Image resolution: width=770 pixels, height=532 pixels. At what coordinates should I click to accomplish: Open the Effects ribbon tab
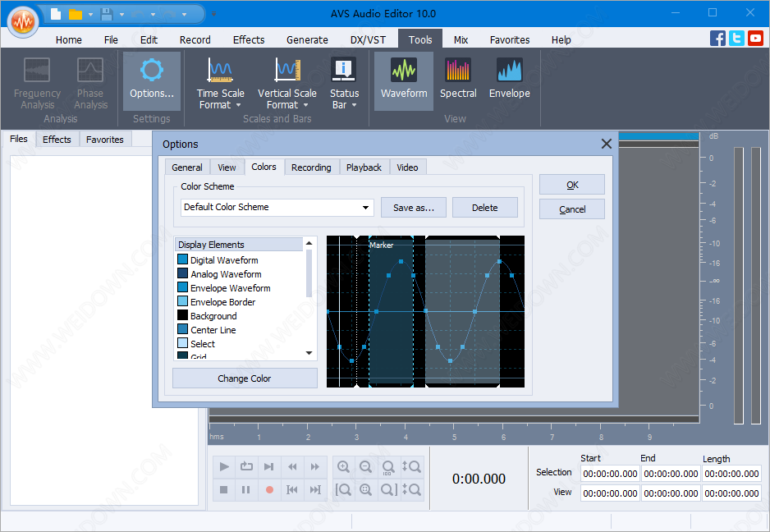[x=249, y=39]
